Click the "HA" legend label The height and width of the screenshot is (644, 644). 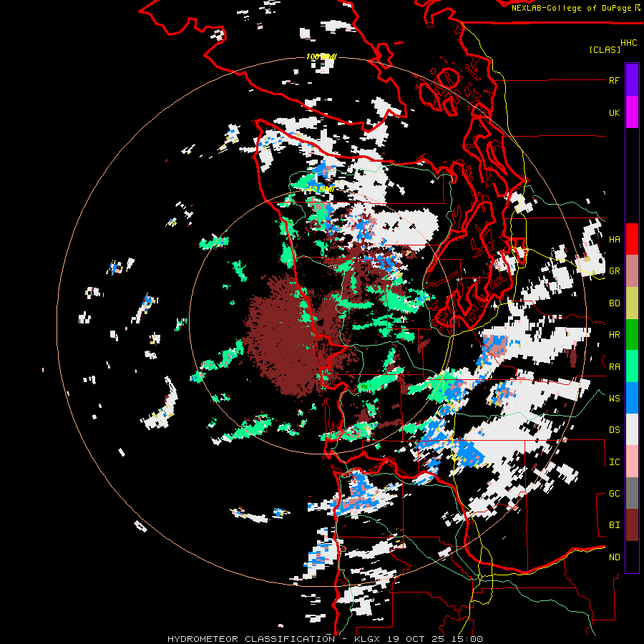point(614,240)
